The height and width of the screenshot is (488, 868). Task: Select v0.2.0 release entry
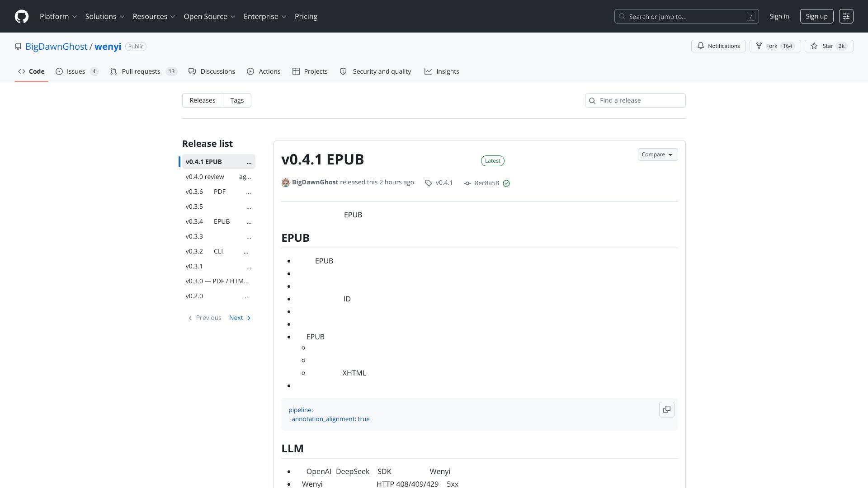click(219, 296)
